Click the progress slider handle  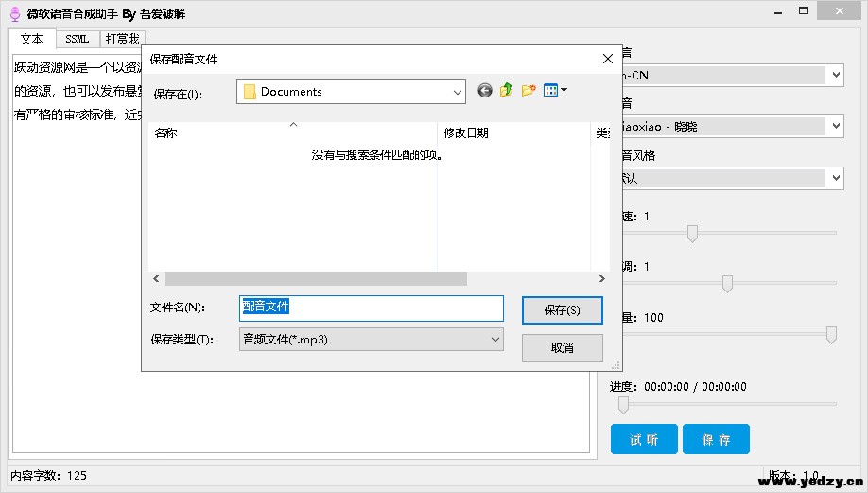pyautogui.click(x=623, y=404)
